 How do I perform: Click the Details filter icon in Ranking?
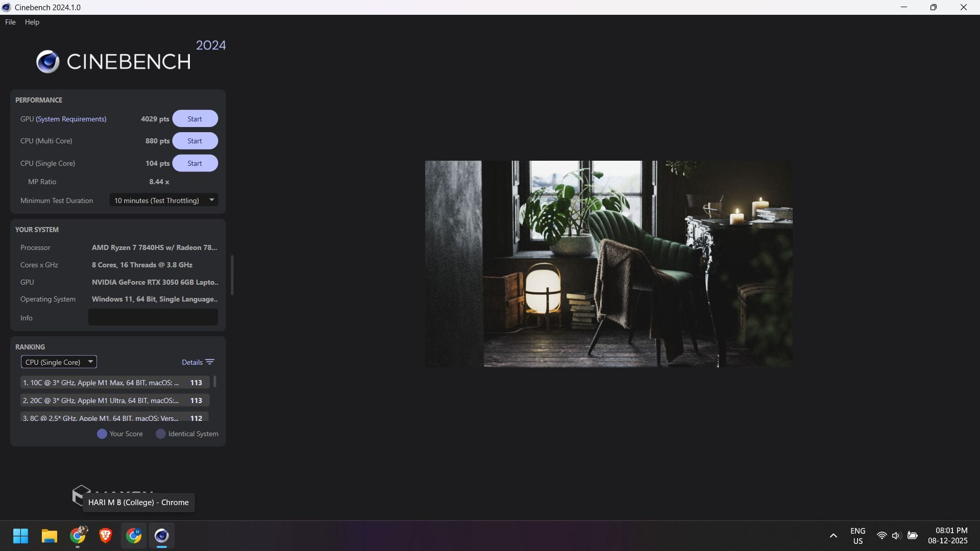click(210, 362)
